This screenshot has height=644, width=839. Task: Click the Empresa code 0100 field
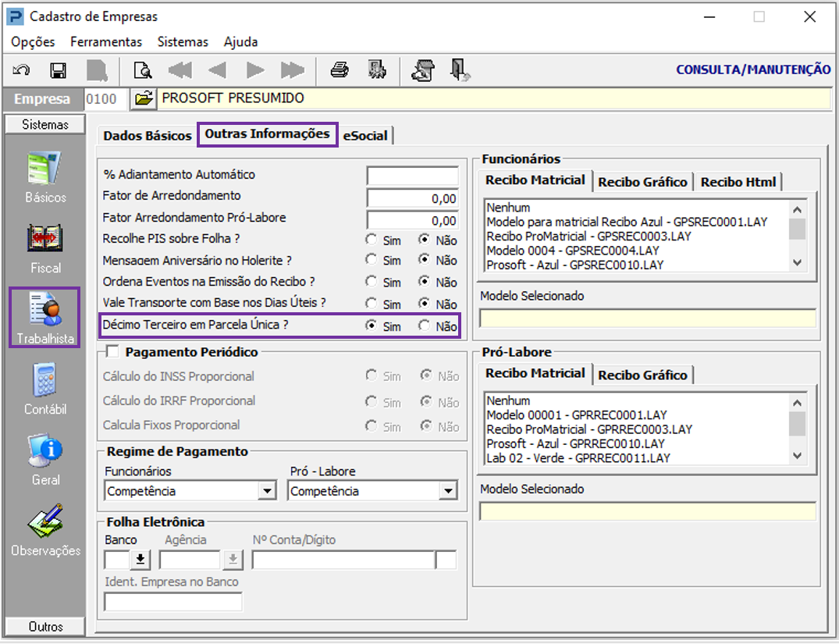pos(106,99)
